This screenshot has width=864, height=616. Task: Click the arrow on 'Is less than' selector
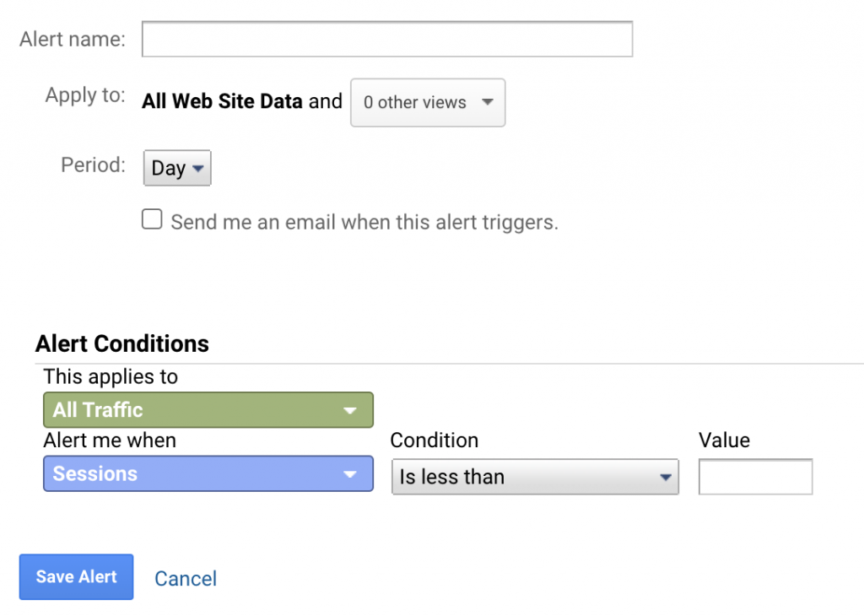pyautogui.click(x=666, y=477)
